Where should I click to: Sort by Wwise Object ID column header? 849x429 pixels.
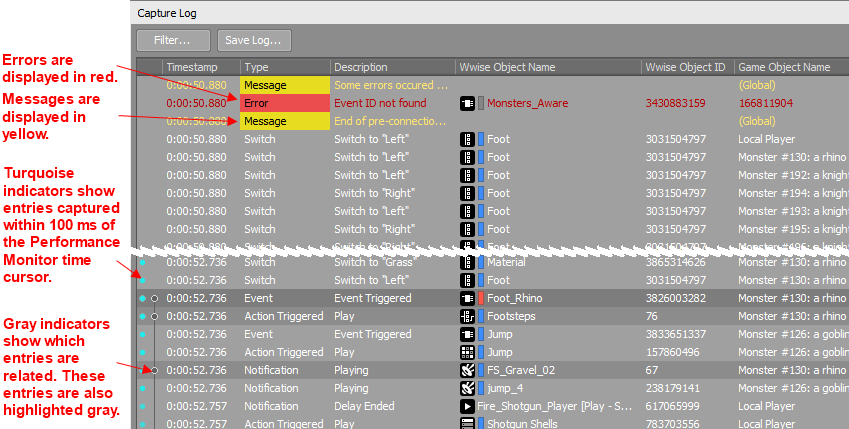(686, 67)
